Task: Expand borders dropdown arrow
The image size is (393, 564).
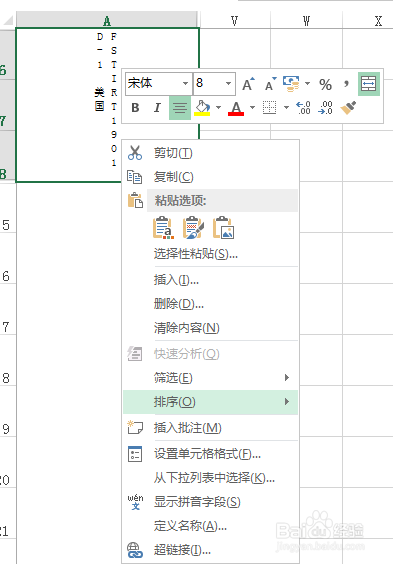Action: pos(286,108)
